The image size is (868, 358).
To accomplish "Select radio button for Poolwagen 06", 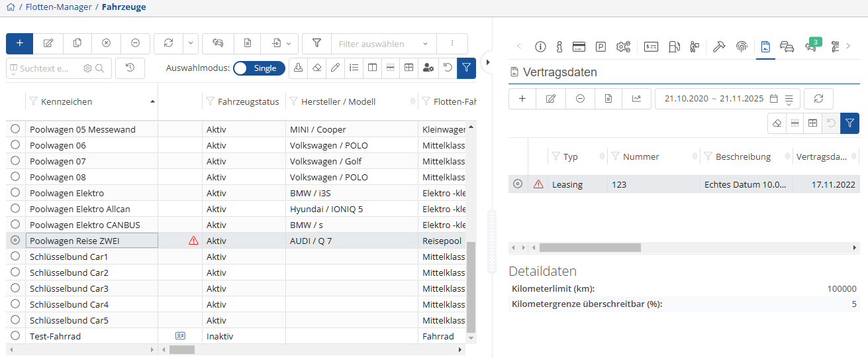I will pyautogui.click(x=15, y=145).
